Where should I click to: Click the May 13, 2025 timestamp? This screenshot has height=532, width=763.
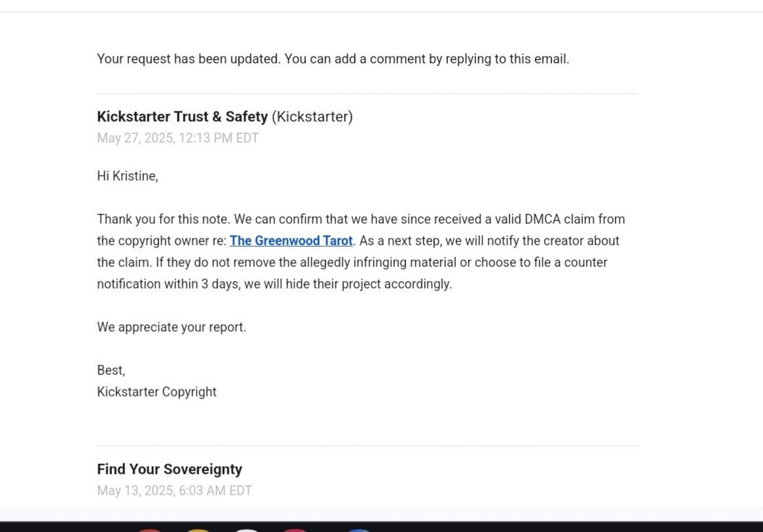(174, 491)
